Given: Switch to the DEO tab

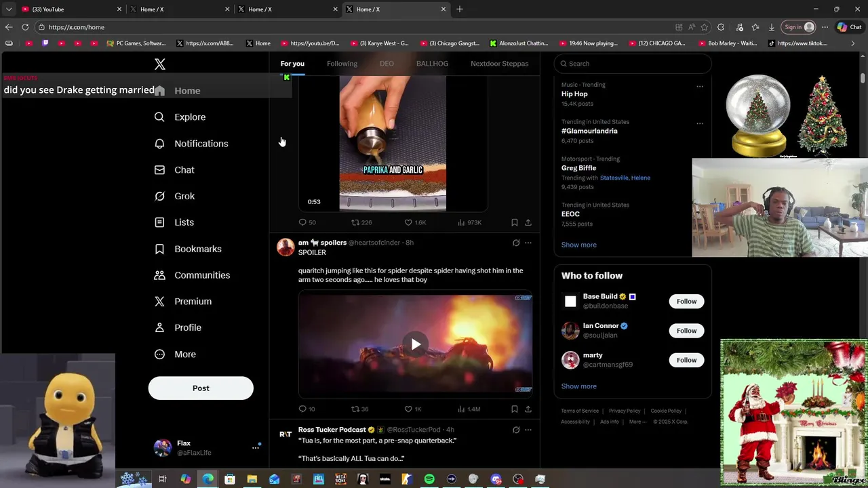Looking at the screenshot, I should pos(387,64).
